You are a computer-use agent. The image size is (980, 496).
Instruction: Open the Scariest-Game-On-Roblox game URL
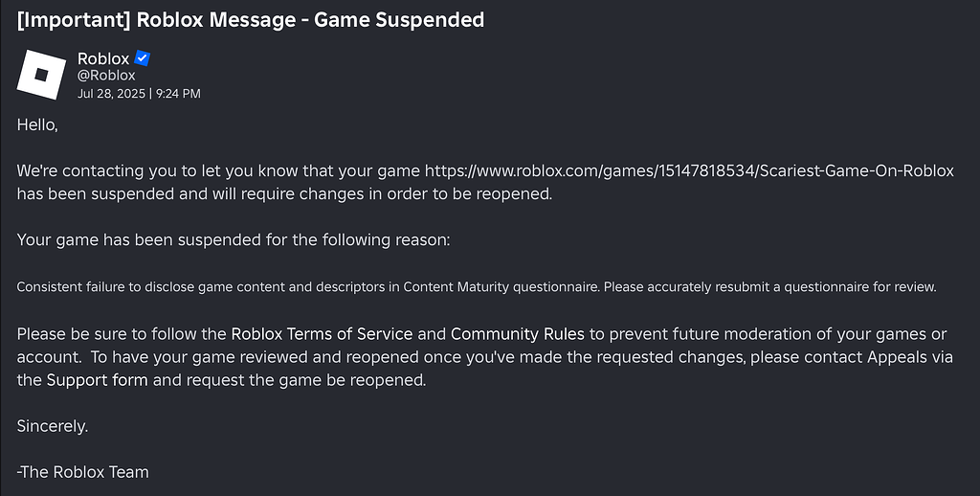[689, 170]
